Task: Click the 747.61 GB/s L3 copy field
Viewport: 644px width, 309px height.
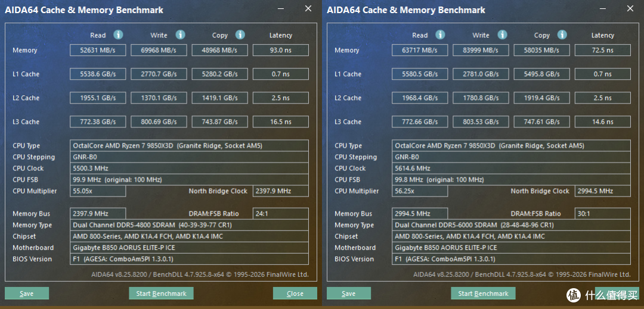Action: point(541,121)
